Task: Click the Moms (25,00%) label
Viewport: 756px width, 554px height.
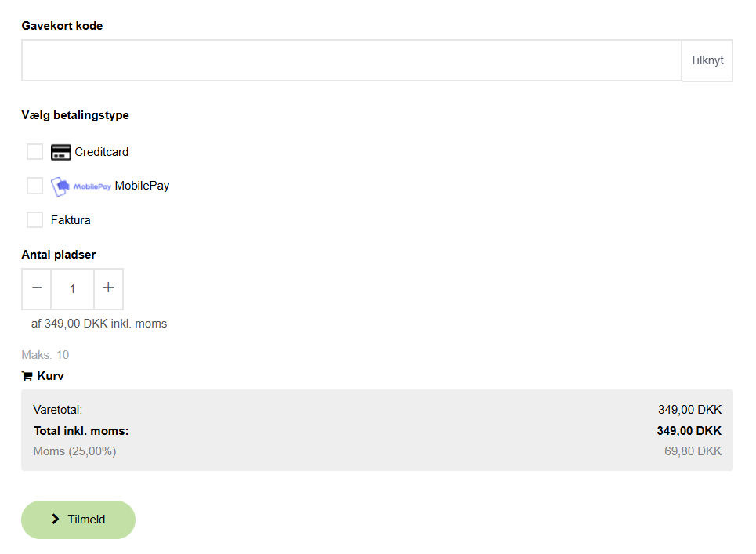Action: pos(74,451)
